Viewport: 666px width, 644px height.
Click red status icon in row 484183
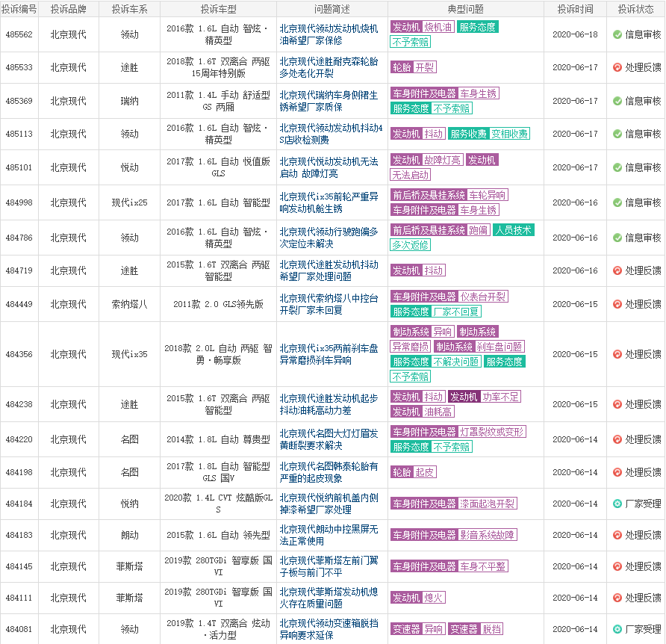[x=617, y=535]
